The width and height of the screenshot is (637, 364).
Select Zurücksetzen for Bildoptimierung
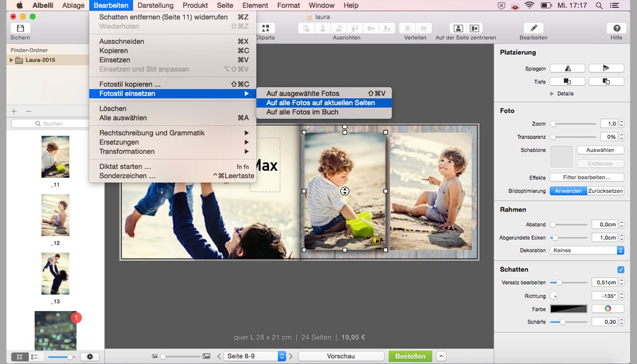[605, 191]
